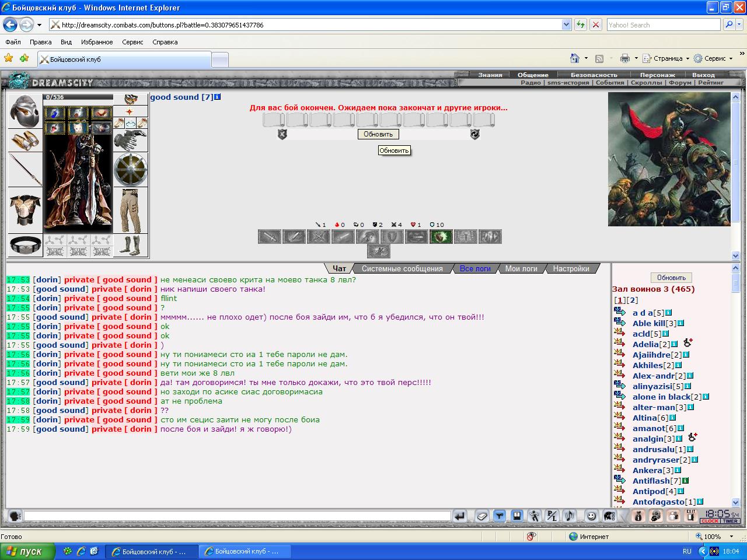Image resolution: width=747 pixels, height=560 pixels.
Task: Click the sword weapon slot
Action: click(x=26, y=170)
